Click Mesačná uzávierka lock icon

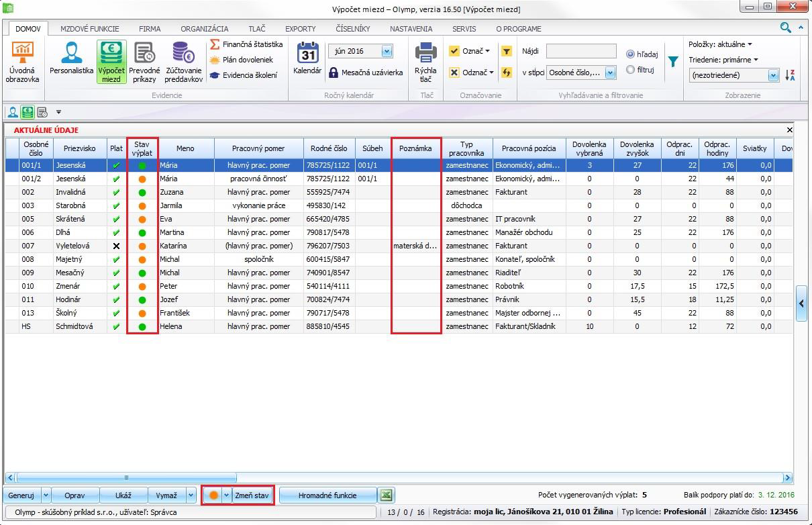[x=334, y=73]
